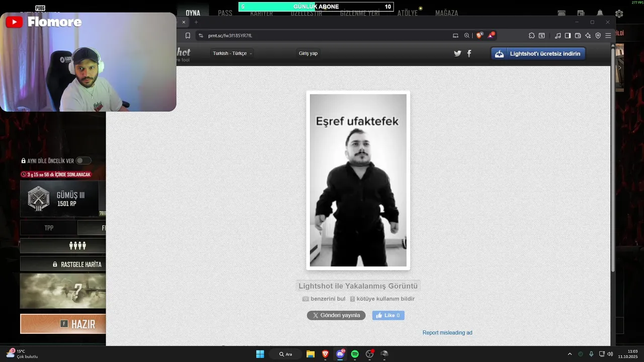Open the Brave VPN shield icon
The image size is (644, 362).
click(598, 36)
